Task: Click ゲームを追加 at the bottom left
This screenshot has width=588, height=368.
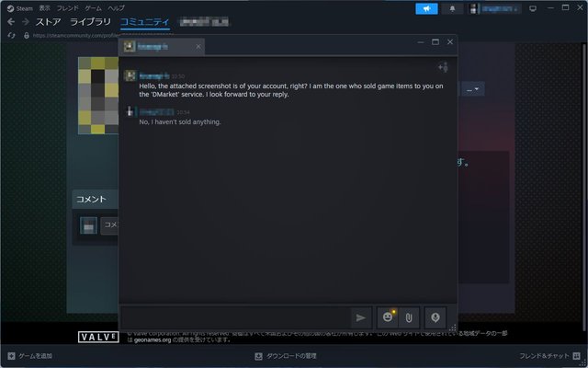Action: pyautogui.click(x=30, y=356)
